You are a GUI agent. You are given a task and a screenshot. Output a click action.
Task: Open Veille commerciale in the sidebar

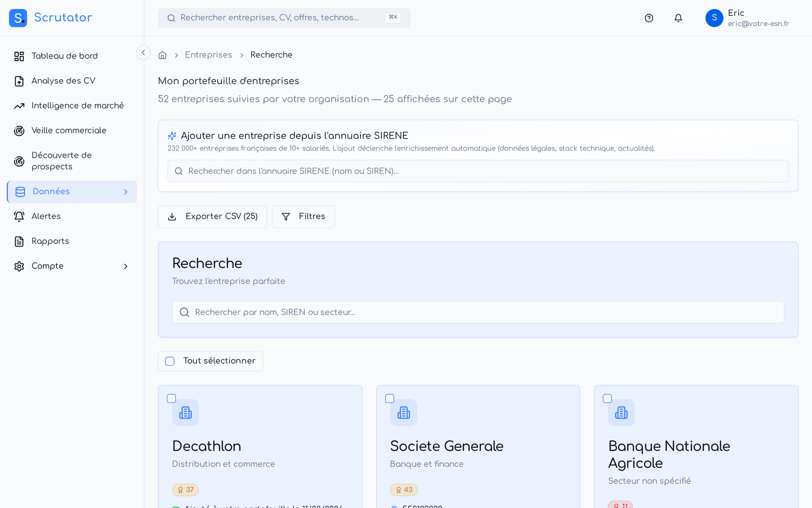[72, 131]
